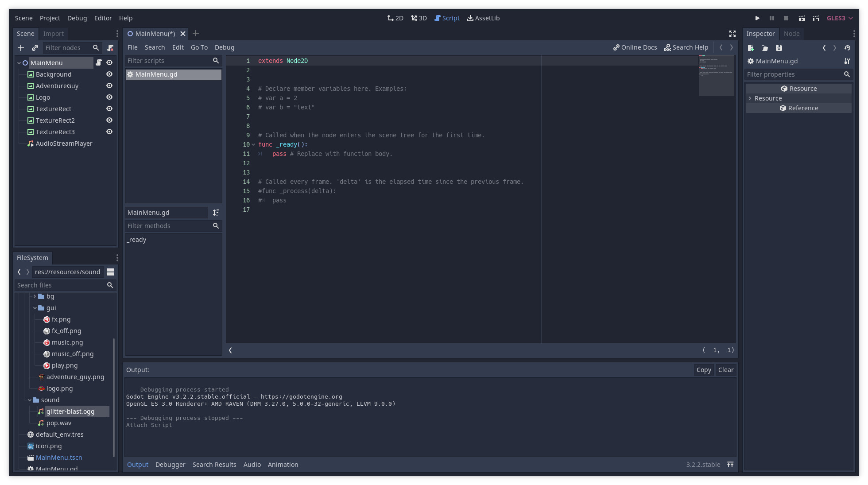Viewport: 868px width, 485px height.
Task: Open the GLES3 renderer dropdown
Action: pos(840,18)
